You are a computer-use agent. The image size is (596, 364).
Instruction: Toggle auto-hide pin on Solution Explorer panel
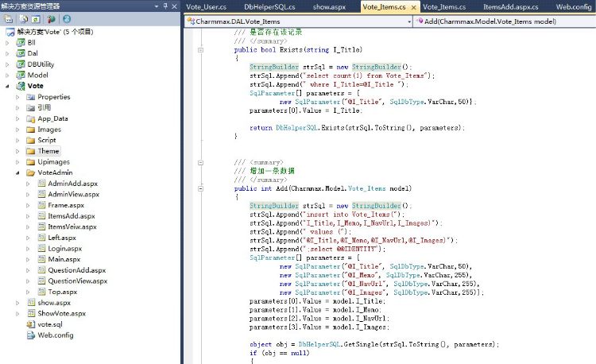[165, 6]
